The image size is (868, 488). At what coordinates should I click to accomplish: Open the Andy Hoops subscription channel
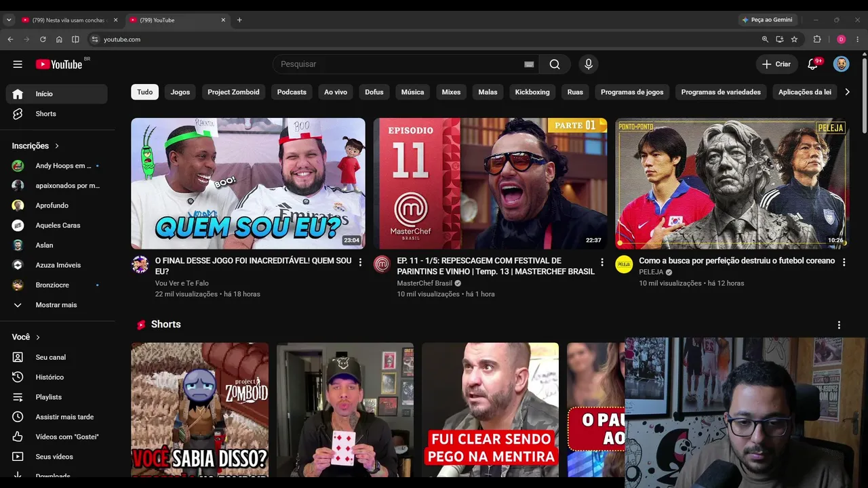pos(57,166)
